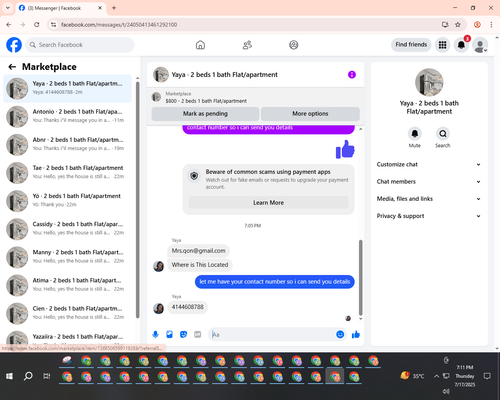Reload the page in browser

[x=37, y=25]
